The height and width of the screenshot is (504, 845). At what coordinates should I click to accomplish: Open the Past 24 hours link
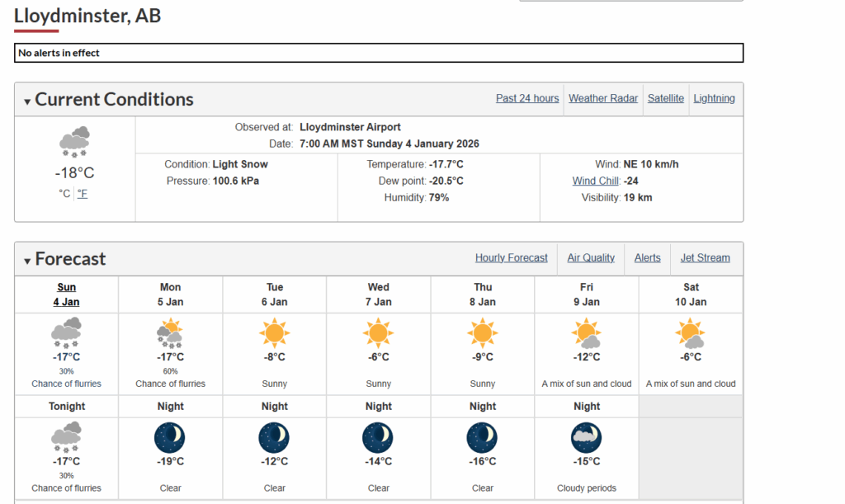click(x=527, y=98)
